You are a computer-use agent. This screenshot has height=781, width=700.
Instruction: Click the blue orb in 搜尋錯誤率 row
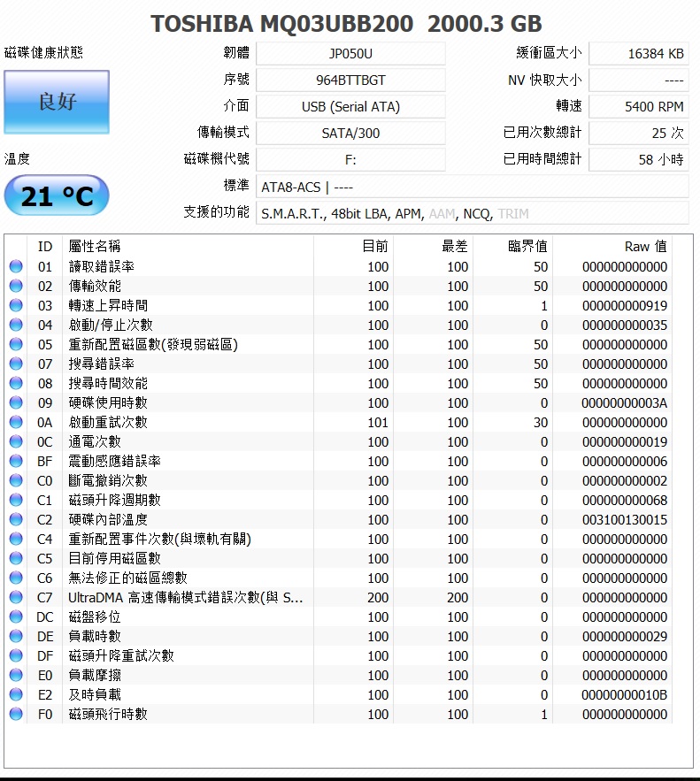coord(16,364)
